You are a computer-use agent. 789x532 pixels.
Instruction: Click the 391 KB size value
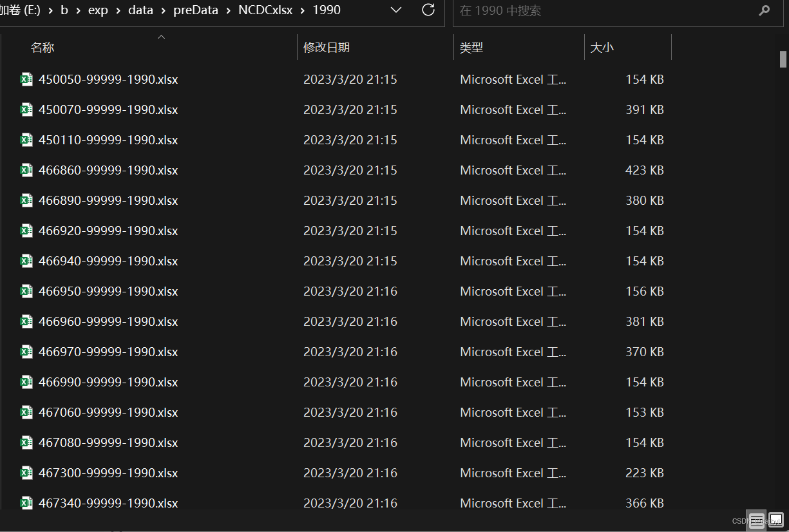[645, 110]
